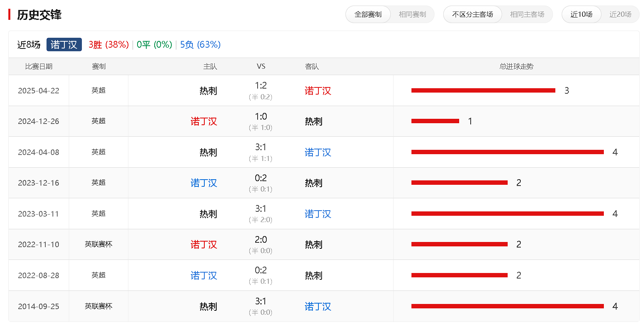Click the goals bar for 2023-03-11 match
This screenshot has height=331, width=644.
point(507,214)
